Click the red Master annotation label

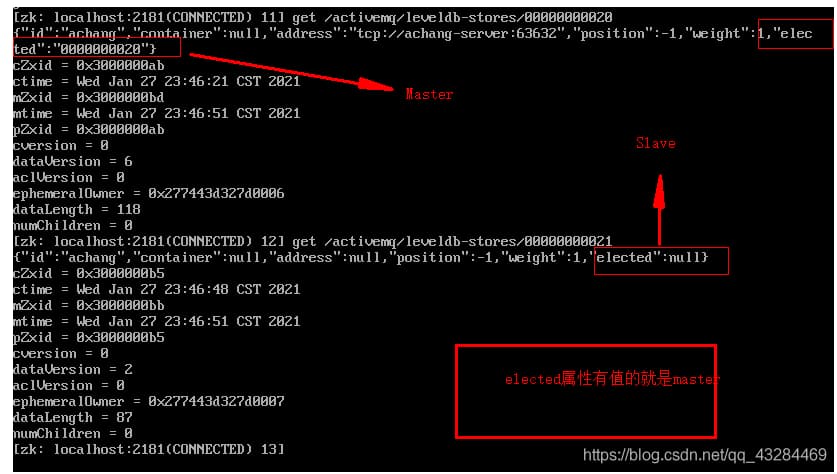click(x=429, y=94)
